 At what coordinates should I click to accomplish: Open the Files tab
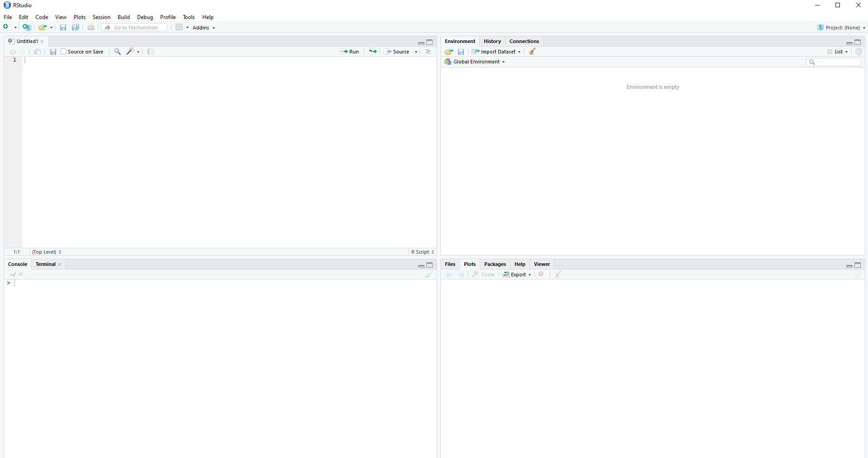click(450, 264)
